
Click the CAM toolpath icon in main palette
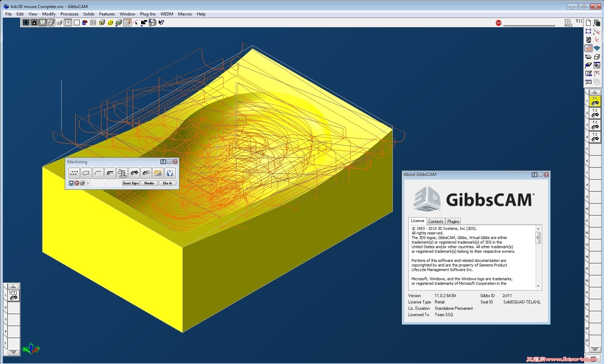click(x=589, y=48)
